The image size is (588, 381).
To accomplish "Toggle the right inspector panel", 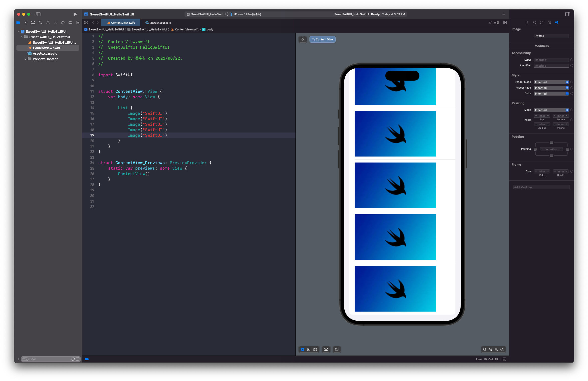I will click(x=568, y=14).
